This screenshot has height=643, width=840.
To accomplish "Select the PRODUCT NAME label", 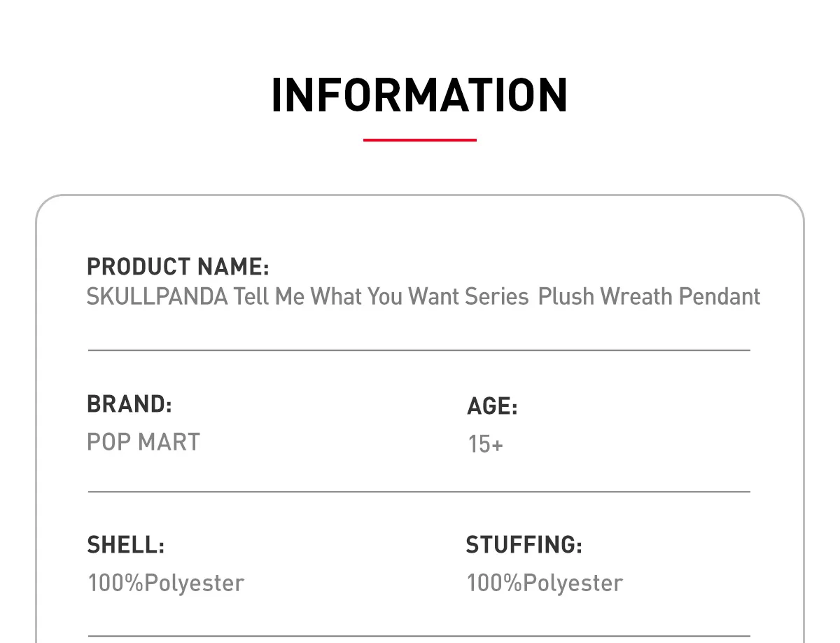I will pos(178,267).
